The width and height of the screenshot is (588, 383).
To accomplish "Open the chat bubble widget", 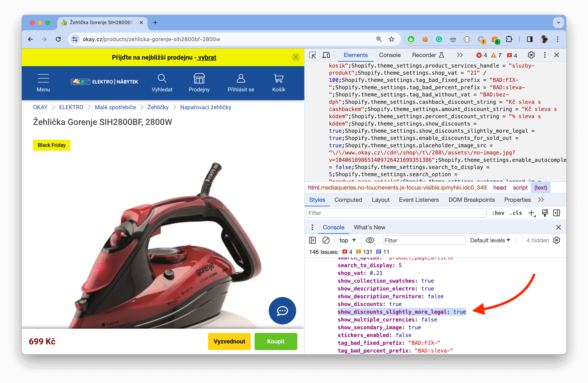I will (282, 311).
